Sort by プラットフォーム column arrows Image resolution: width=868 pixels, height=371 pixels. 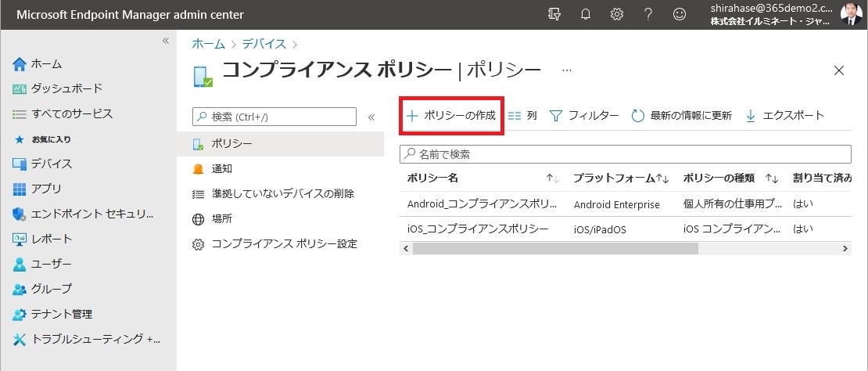tap(662, 178)
